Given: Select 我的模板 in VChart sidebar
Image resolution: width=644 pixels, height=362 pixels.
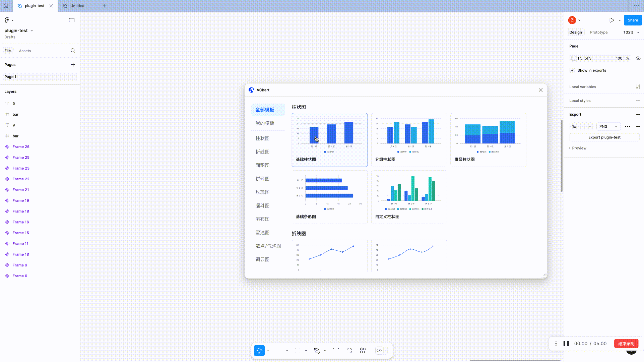Looking at the screenshot, I should (265, 123).
